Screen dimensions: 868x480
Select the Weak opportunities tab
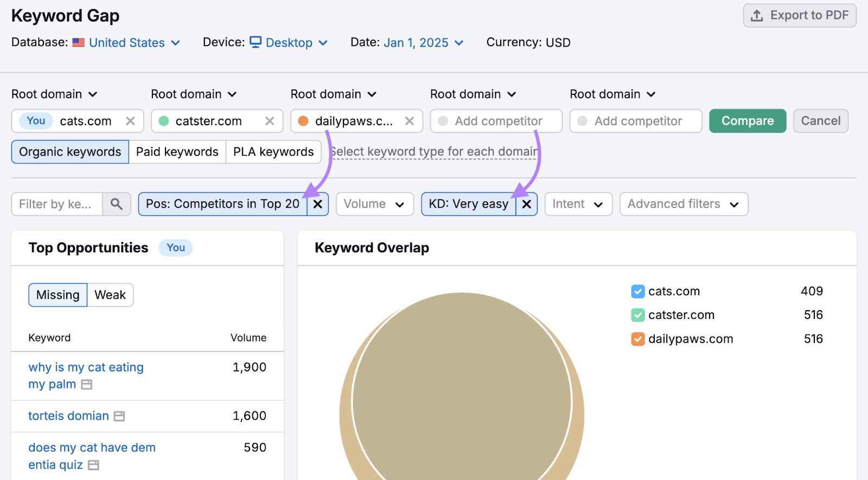coord(110,295)
